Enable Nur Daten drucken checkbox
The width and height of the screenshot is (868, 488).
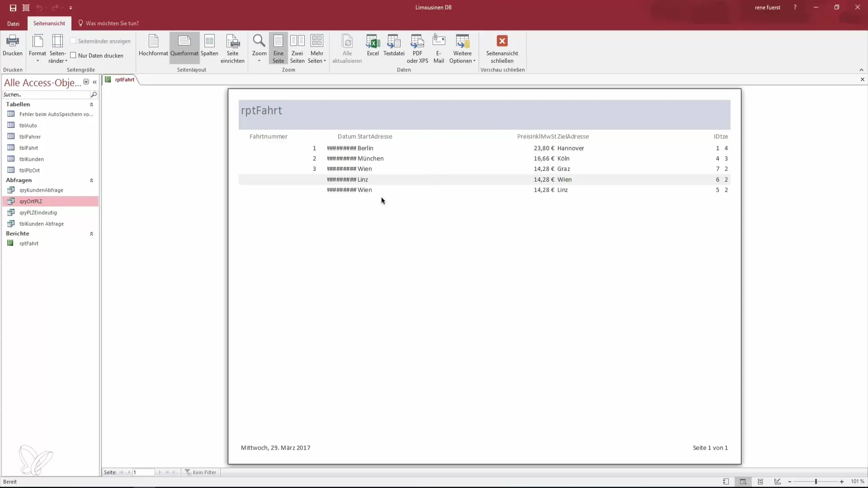[x=73, y=56]
